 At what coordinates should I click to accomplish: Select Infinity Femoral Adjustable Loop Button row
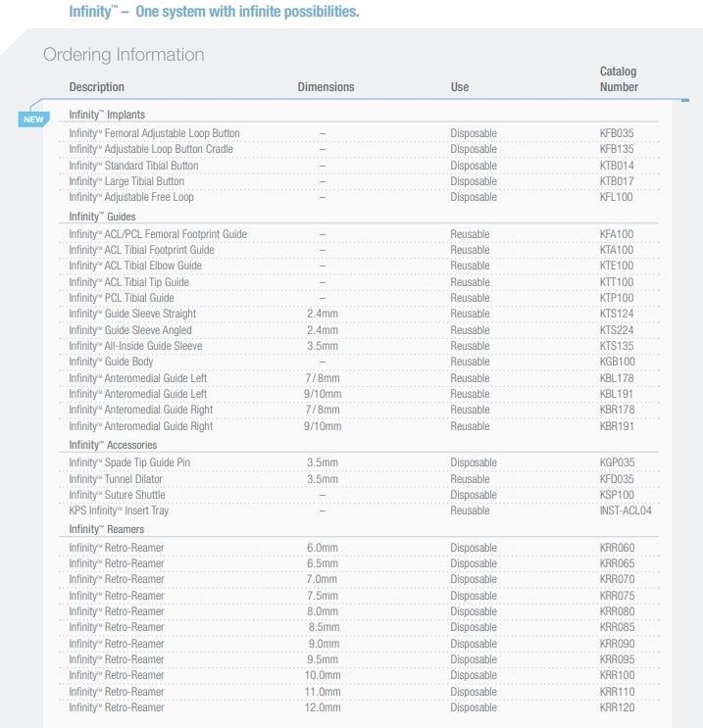point(359,133)
